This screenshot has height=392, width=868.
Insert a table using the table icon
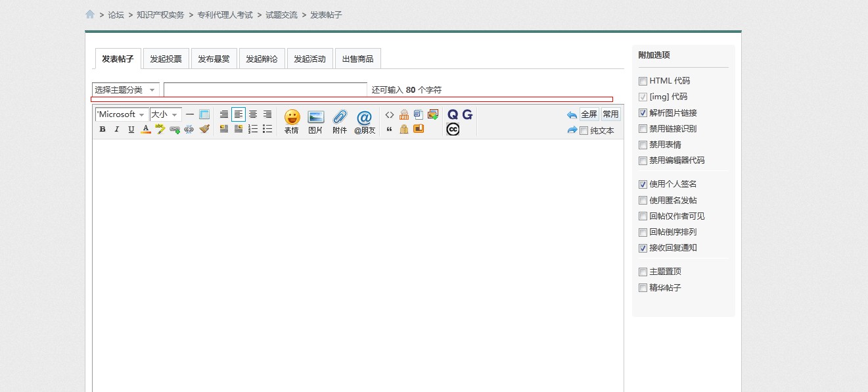[204, 113]
